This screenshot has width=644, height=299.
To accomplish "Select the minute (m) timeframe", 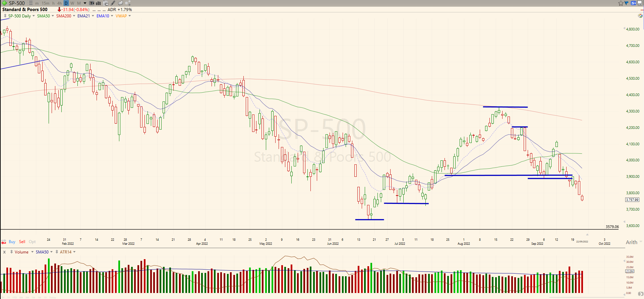I will pos(37,3).
